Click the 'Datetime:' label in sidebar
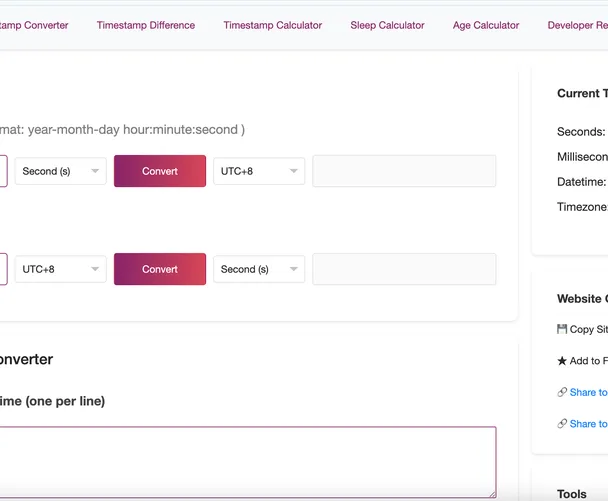 (x=581, y=182)
